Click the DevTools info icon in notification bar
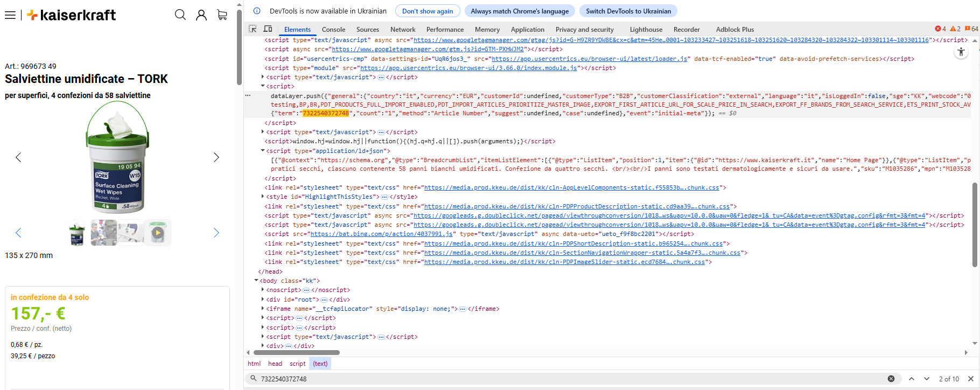Viewport: 980px width, 390px height. pyautogui.click(x=257, y=11)
